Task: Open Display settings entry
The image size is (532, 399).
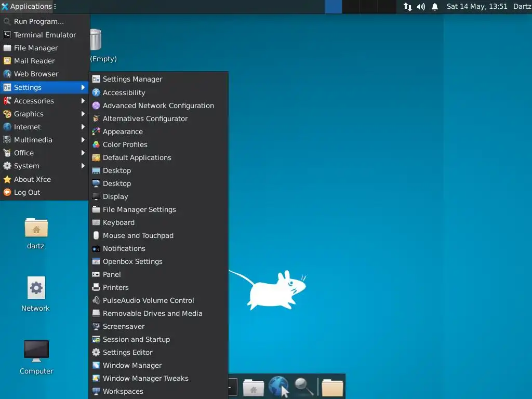Action: [x=158, y=196]
